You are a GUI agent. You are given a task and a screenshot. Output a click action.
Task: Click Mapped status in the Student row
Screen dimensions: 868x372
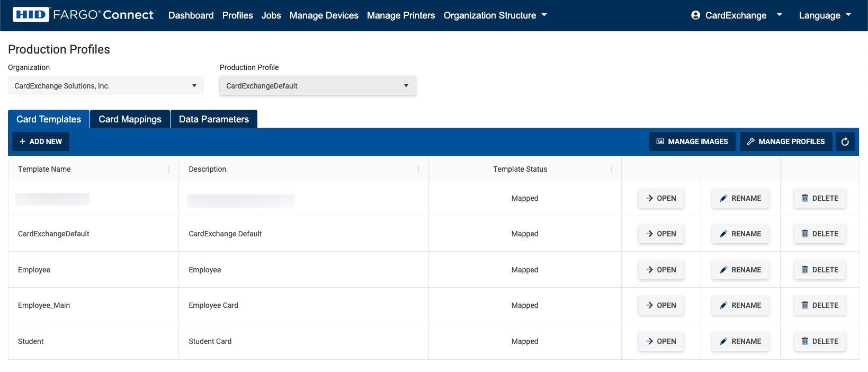(525, 341)
